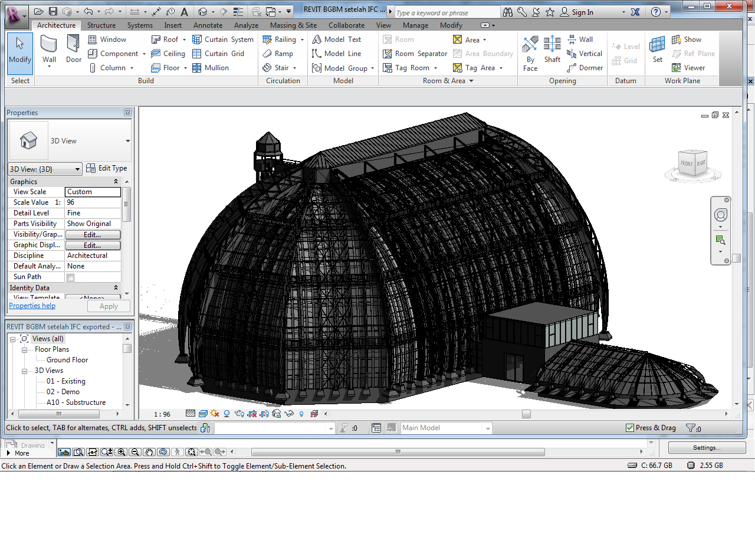Select the Curtain Grid tool
The height and width of the screenshot is (560, 755).
point(218,54)
